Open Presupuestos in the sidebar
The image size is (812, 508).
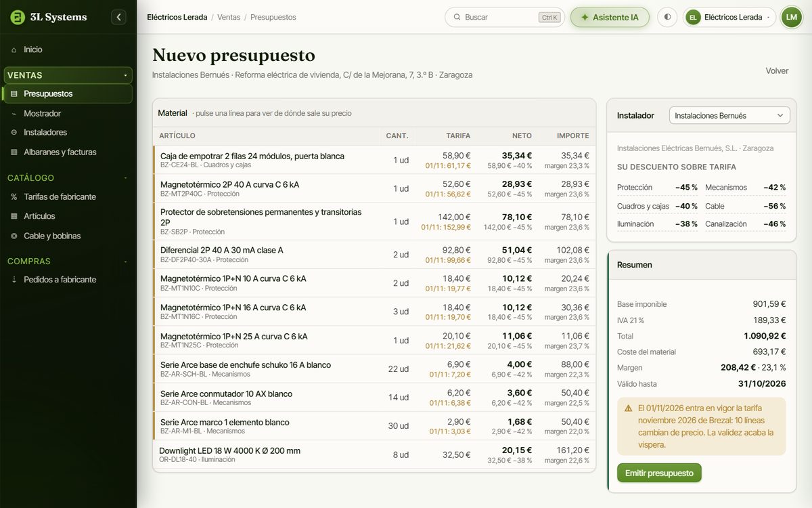coord(68,94)
